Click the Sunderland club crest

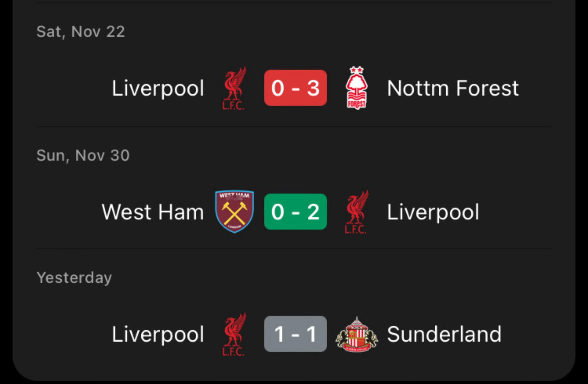tap(356, 334)
